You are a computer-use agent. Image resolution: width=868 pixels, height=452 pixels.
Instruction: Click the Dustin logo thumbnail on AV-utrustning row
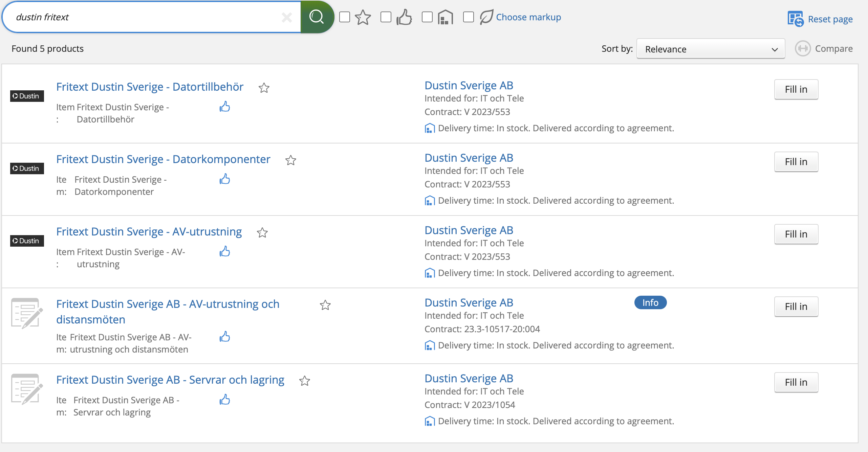(26, 241)
